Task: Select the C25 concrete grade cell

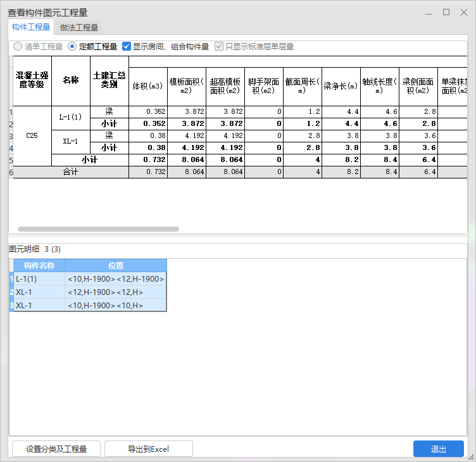Action: click(32, 135)
